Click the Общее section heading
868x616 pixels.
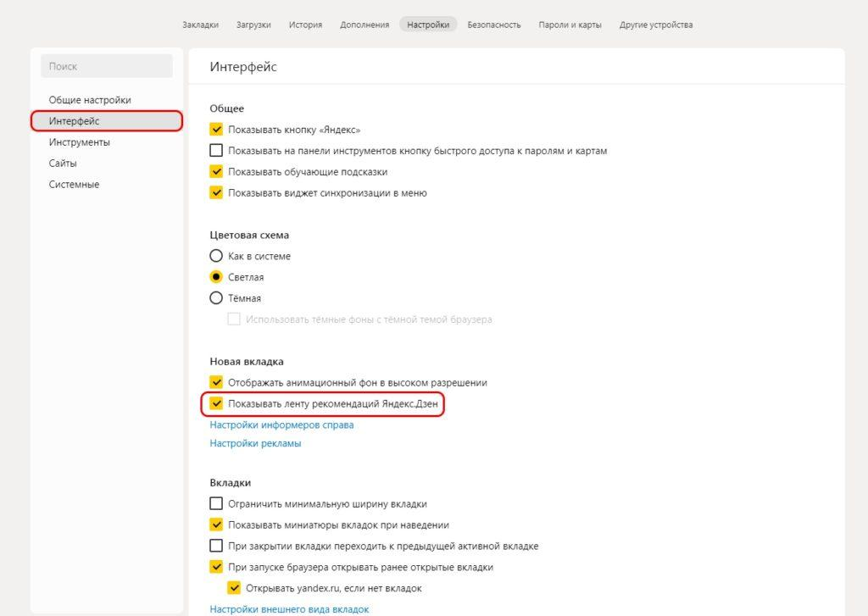pos(227,108)
